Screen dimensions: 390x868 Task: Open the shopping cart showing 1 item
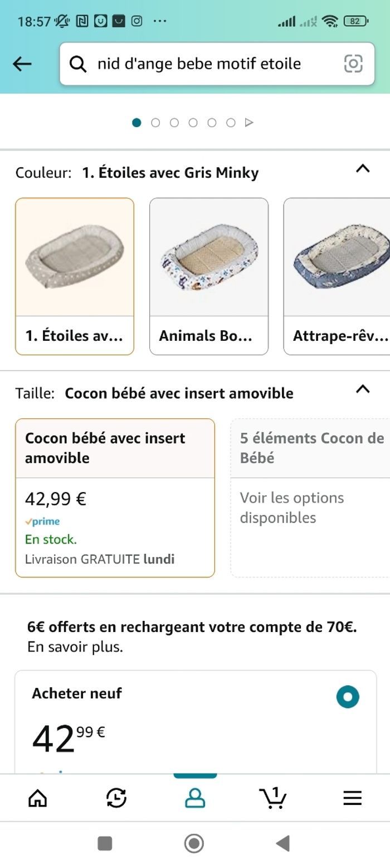click(x=273, y=798)
